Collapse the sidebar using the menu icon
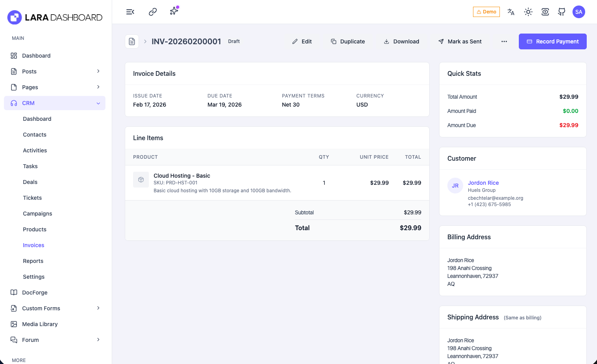Viewport: 597px width, 364px height. pos(130,12)
